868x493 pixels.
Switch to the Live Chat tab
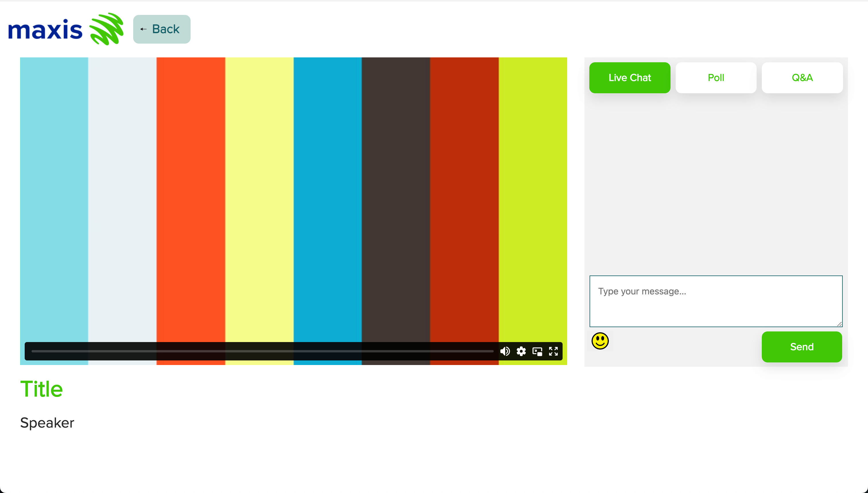pyautogui.click(x=629, y=77)
